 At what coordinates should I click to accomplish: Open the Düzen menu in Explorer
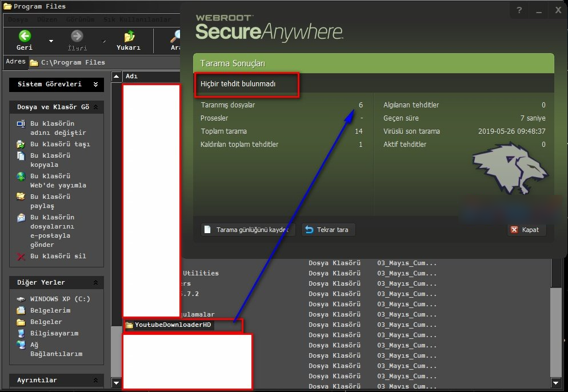point(47,19)
